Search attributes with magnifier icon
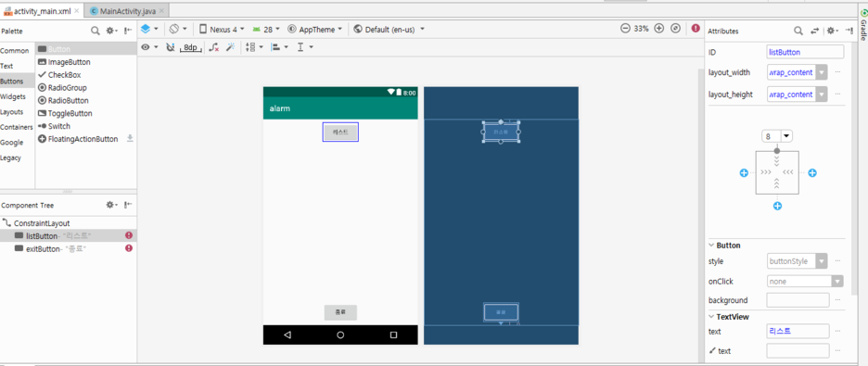868x366 pixels. tap(798, 31)
